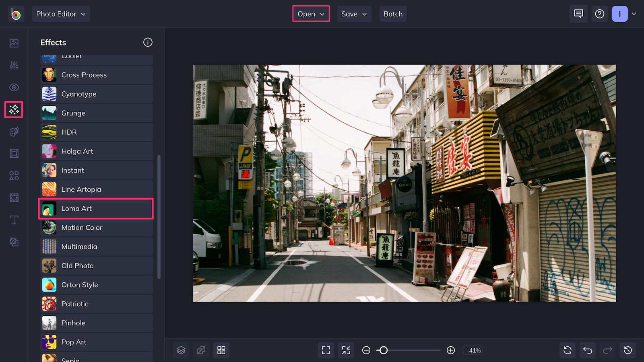Click the fit-to-screen icon in the bottom bar
This screenshot has width=644, height=362.
tap(326, 350)
